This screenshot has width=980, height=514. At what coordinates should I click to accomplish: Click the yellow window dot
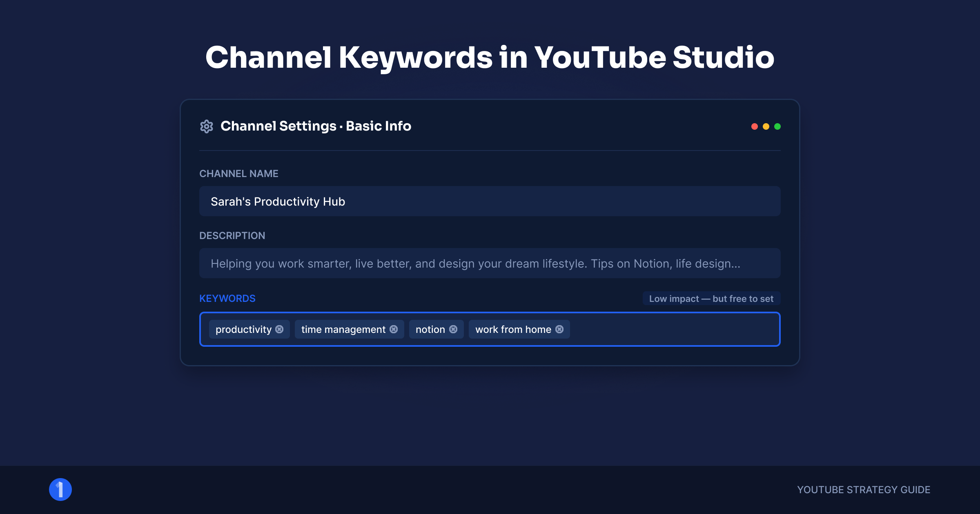pyautogui.click(x=766, y=126)
